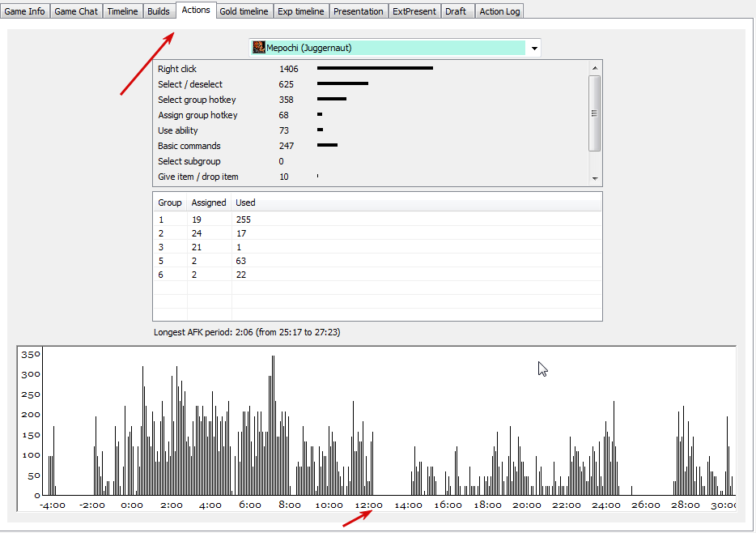The width and height of the screenshot is (756, 533).
Task: Click the 26:00 label on the chart axis
Action: [646, 505]
